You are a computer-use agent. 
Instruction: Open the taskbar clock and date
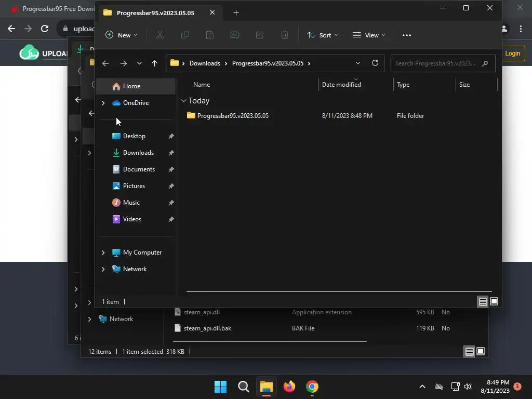pos(495,387)
